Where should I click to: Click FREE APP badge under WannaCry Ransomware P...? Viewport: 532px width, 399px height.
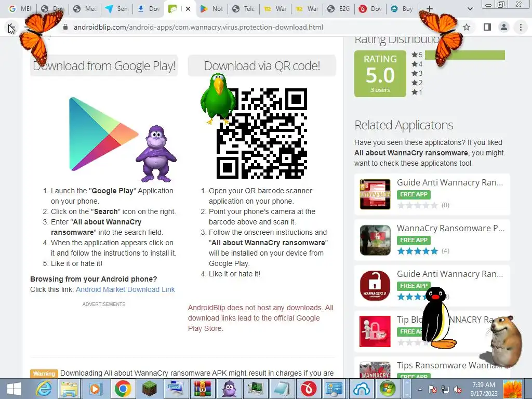point(414,240)
